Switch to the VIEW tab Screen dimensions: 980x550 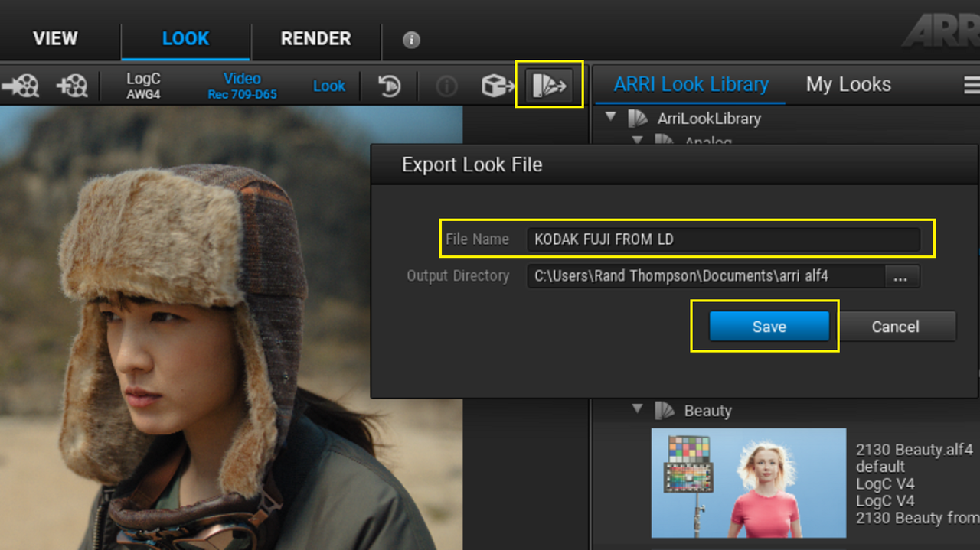pos(55,38)
